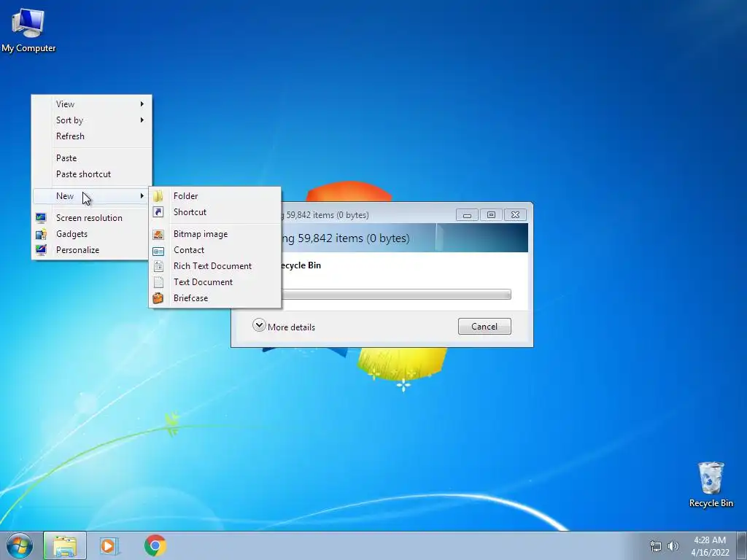
Task: Maximize the deleting progress dialog
Action: pyautogui.click(x=491, y=215)
